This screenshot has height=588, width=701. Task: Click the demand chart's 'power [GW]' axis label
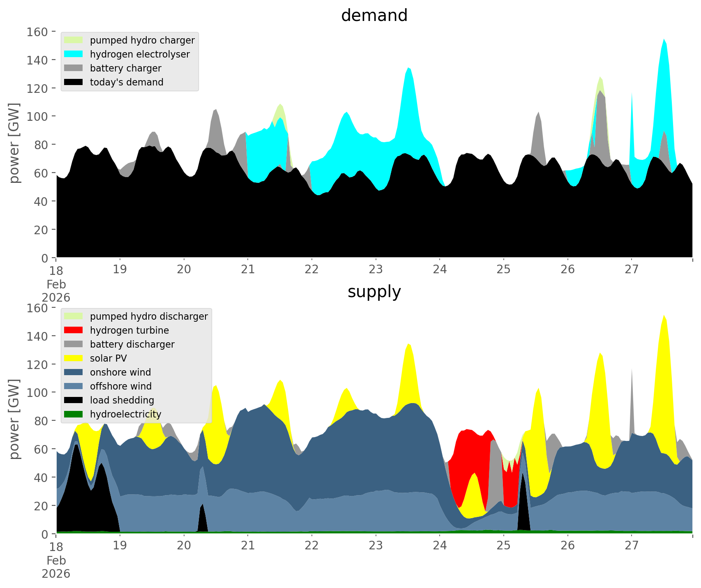[x=14, y=143]
